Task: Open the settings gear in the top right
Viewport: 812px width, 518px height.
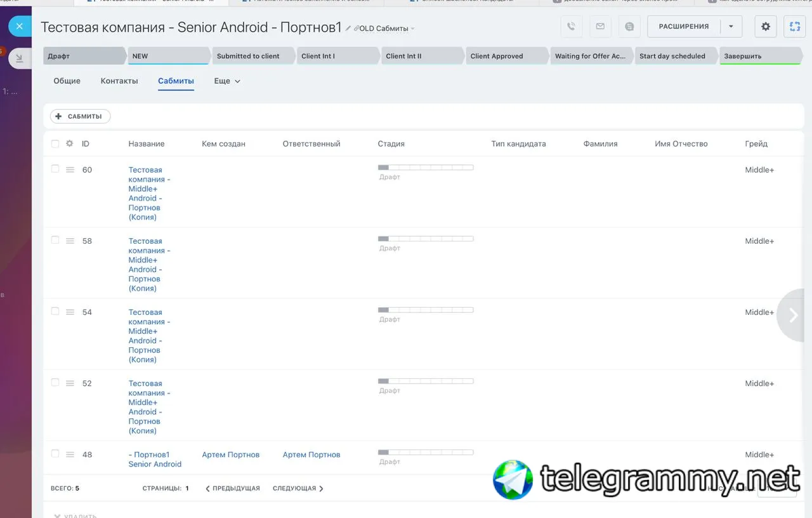Action: 766,27
